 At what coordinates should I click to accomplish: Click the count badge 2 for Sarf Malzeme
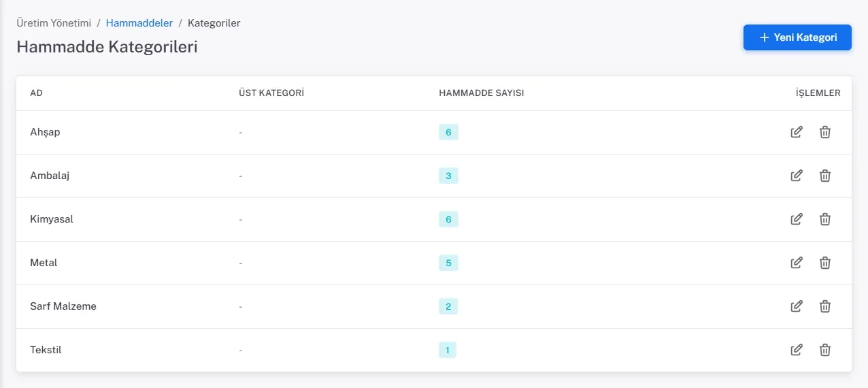tap(448, 306)
